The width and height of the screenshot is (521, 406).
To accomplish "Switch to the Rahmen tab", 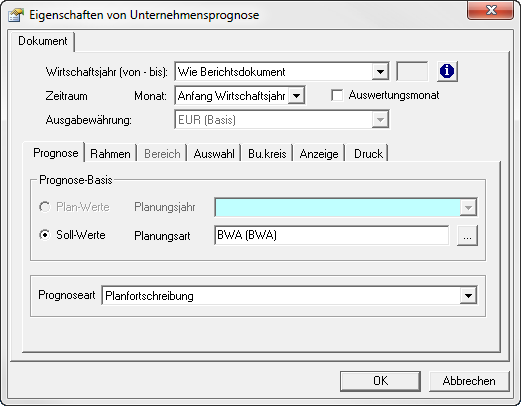I will [110, 154].
